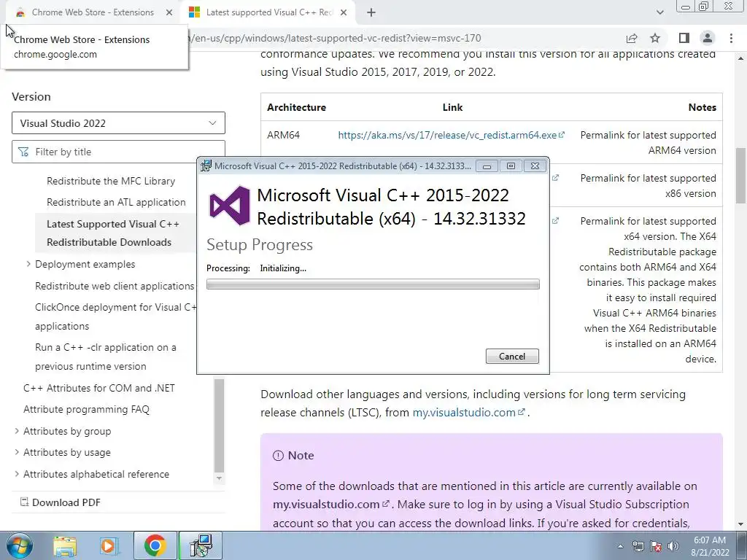
Task: Click the share page icon
Action: click(x=632, y=38)
